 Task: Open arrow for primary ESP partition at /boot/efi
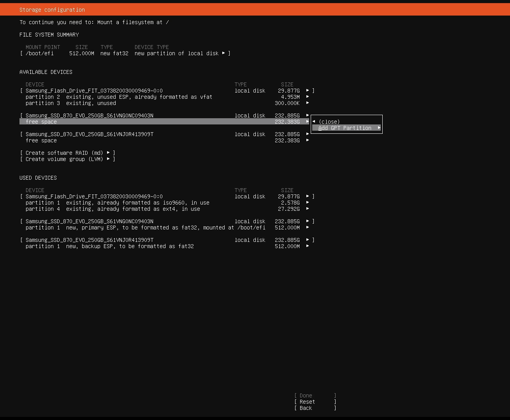(x=308, y=227)
